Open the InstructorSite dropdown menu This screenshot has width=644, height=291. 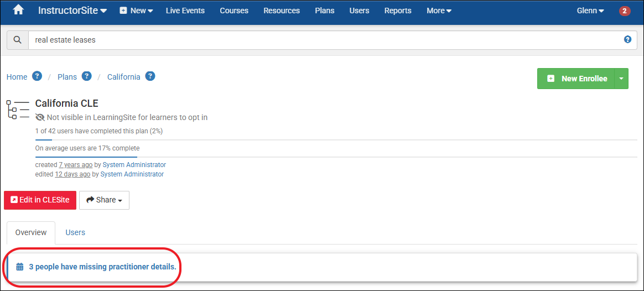click(72, 11)
